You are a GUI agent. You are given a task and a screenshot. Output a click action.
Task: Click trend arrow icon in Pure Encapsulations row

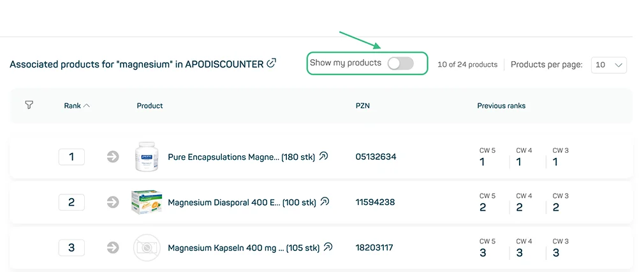112,157
